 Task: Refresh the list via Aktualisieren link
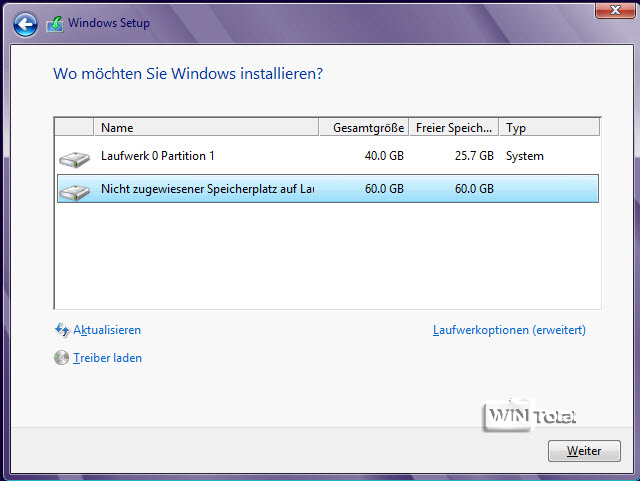pyautogui.click(x=107, y=330)
